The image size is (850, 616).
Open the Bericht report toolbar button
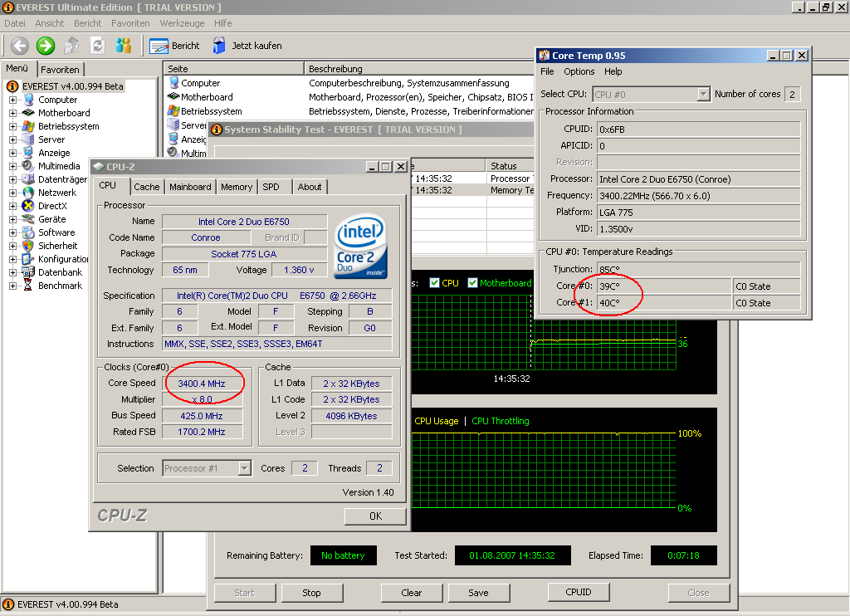point(174,46)
